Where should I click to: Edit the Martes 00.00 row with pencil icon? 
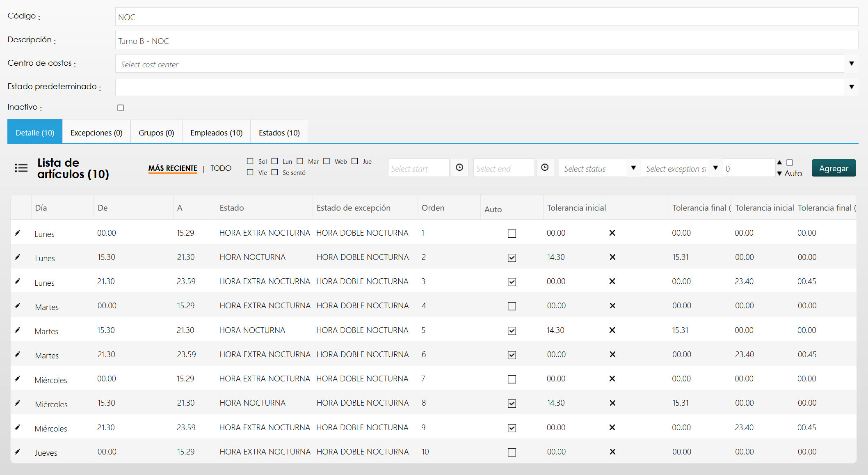(x=17, y=305)
